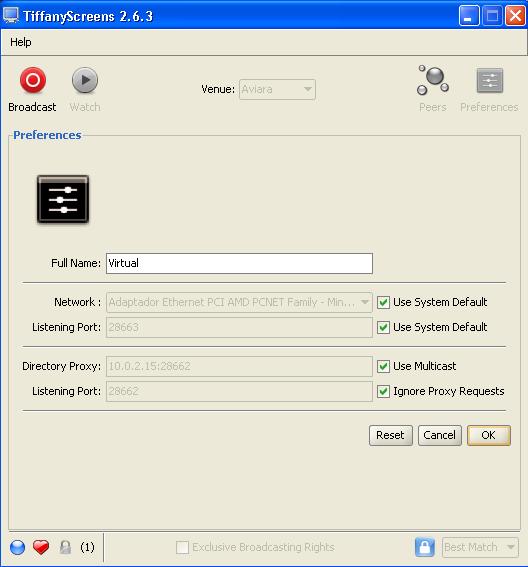Confirm preferences with the OK button

pyautogui.click(x=489, y=435)
